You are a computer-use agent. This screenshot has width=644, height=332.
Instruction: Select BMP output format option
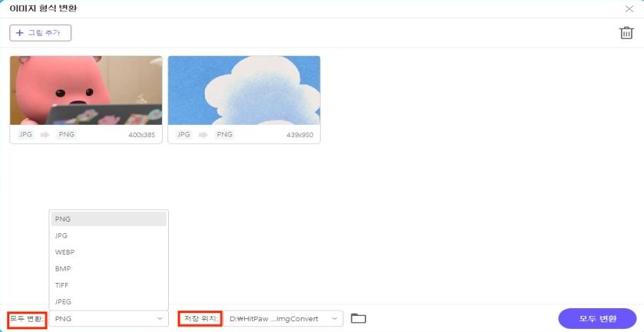click(108, 268)
